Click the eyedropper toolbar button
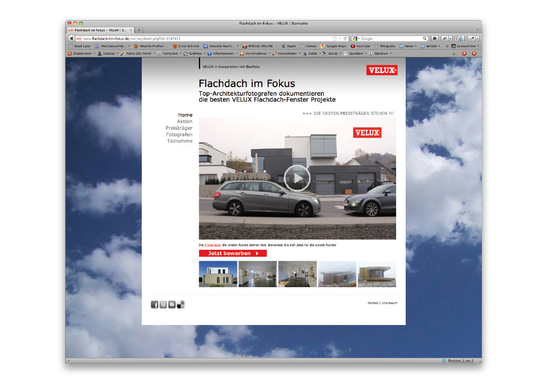This screenshot has height=392, width=547. click(x=471, y=39)
